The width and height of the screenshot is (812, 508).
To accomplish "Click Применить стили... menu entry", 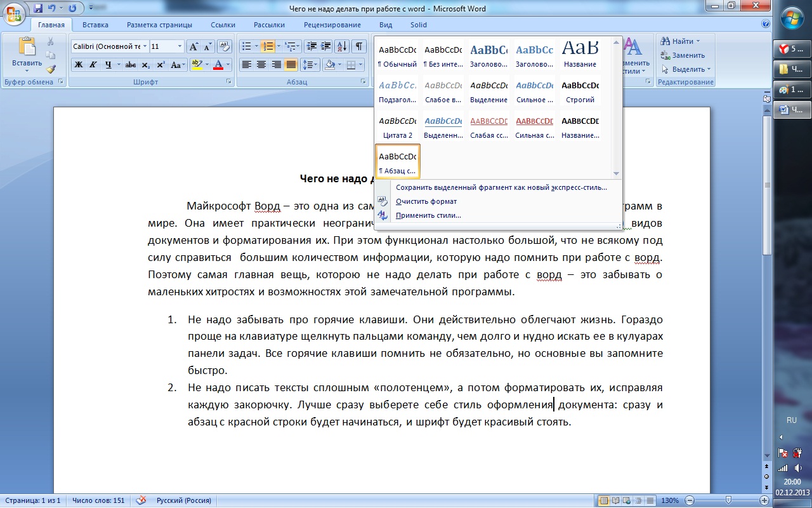I will 428,215.
